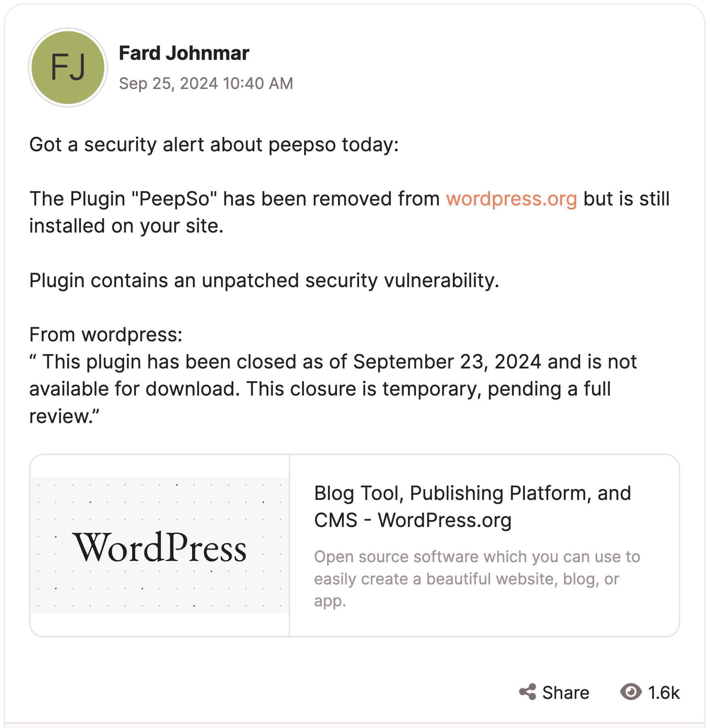Image resolution: width=710 pixels, height=728 pixels.
Task: Click the "unpatched security vulnerability" sentence
Action: pos(264,281)
